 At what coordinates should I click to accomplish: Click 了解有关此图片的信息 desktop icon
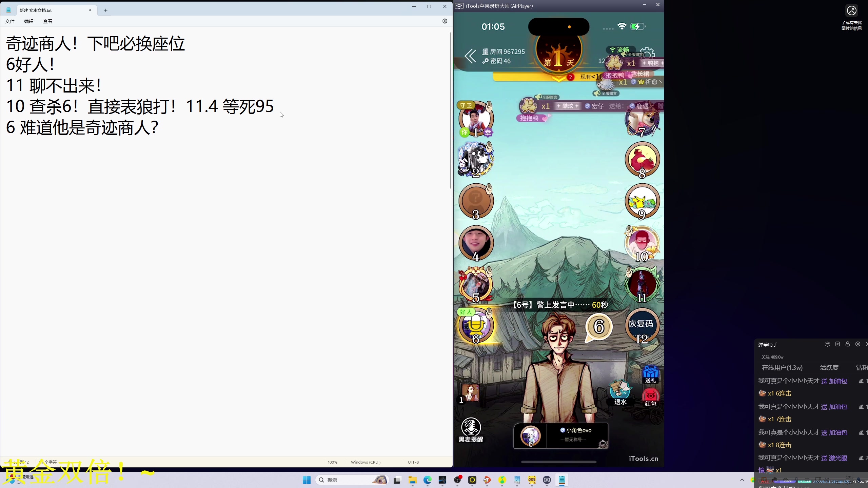pyautogui.click(x=851, y=18)
